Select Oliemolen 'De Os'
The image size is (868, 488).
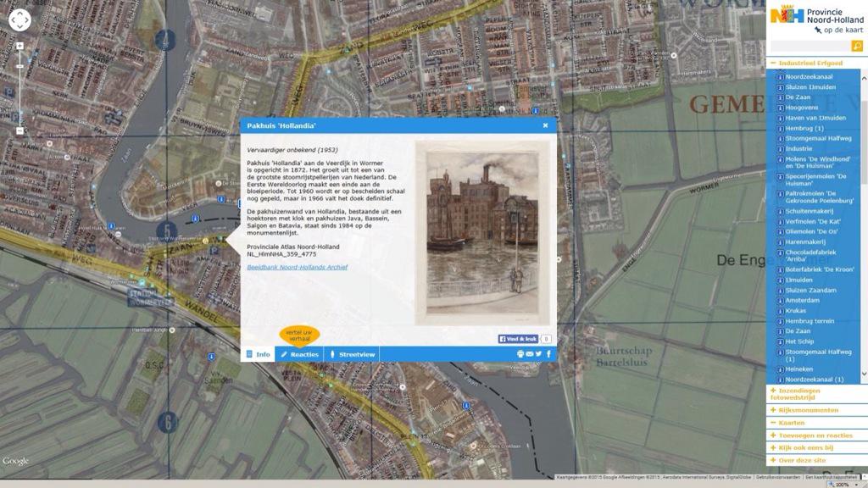point(811,232)
